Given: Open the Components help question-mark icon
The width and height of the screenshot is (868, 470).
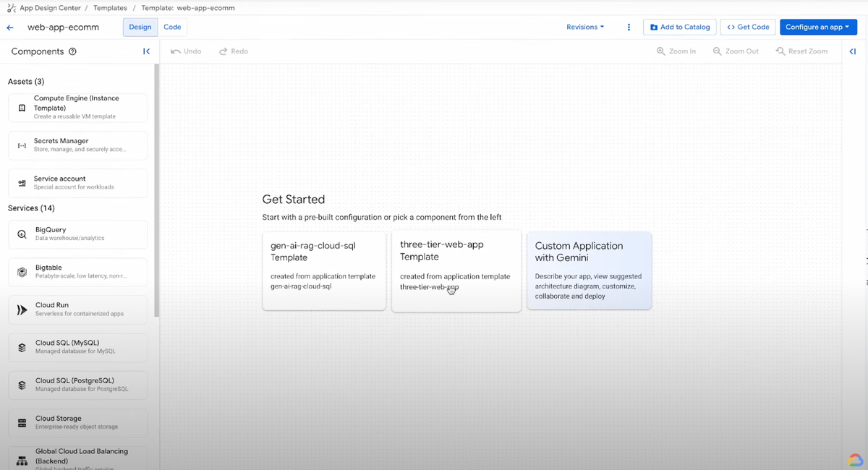Looking at the screenshot, I should 72,51.
